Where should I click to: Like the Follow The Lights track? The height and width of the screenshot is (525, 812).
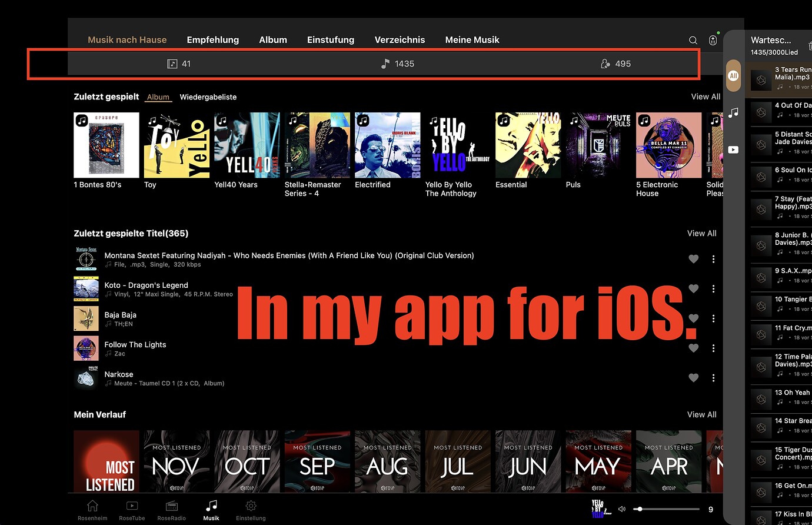tap(694, 348)
